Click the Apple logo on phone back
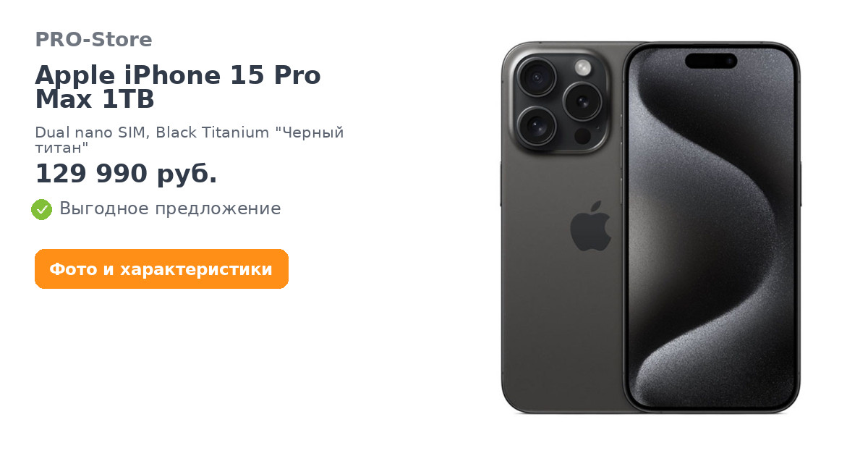This screenshot has height=456, width=868. point(590,226)
